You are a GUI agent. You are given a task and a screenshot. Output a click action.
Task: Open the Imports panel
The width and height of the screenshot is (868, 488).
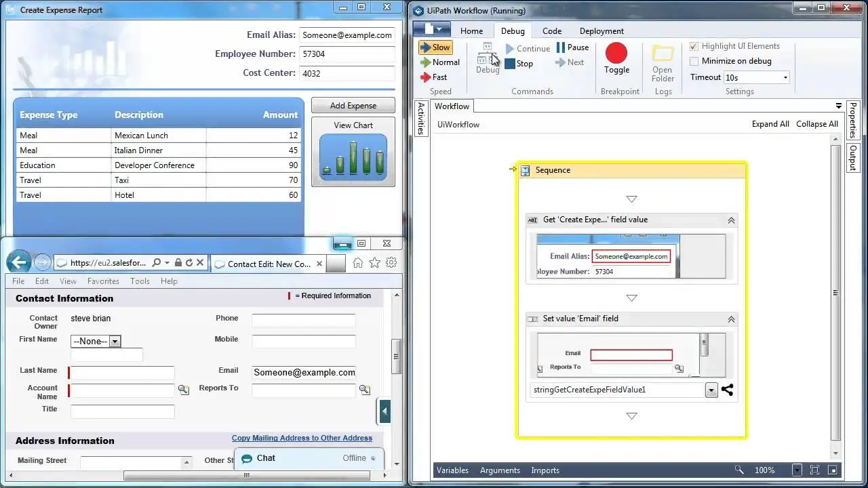coord(545,470)
